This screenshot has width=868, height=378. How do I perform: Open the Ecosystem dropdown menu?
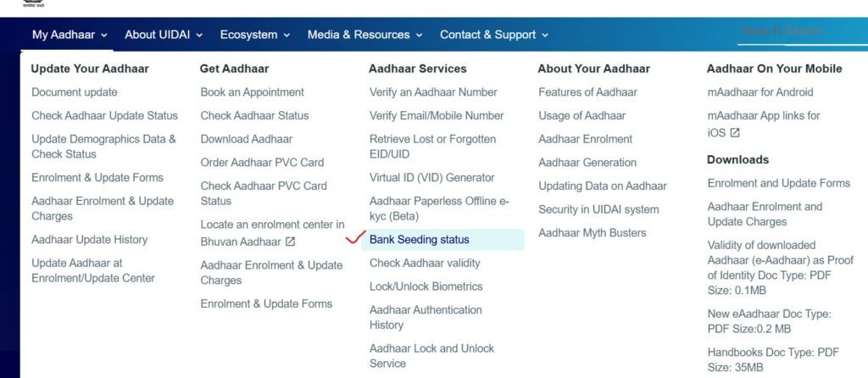(254, 34)
